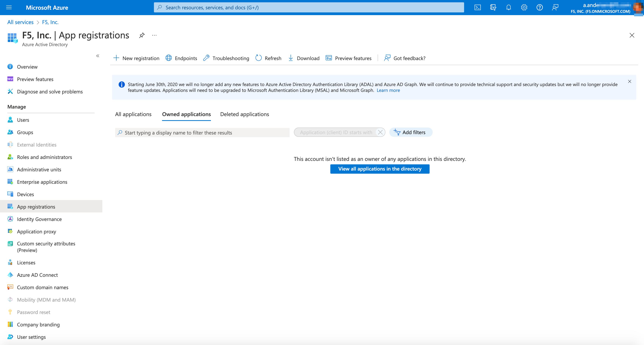The height and width of the screenshot is (345, 644).
Task: Open the Cloud Shell terminal icon
Action: 477,7
